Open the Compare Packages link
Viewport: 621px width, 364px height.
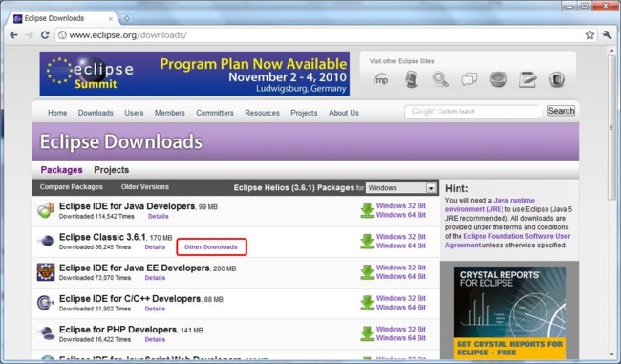click(72, 187)
